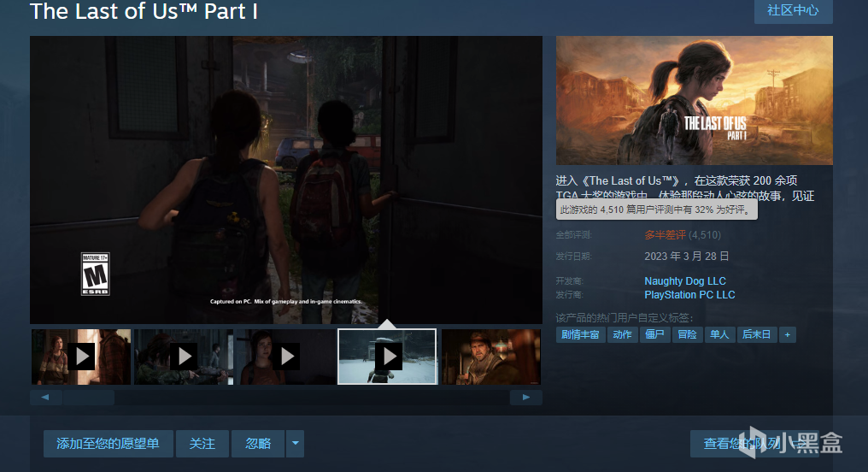Click the 该产品的热门用户自定义标签 label
Screen dimensions: 868x472
(x=625, y=318)
